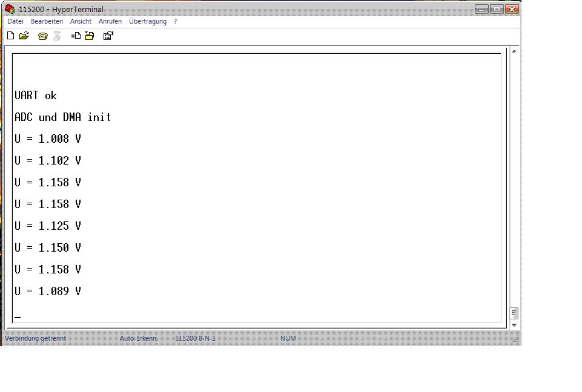Click the Disconnect toolbar icon
This screenshot has height=392, width=582.
click(x=57, y=36)
